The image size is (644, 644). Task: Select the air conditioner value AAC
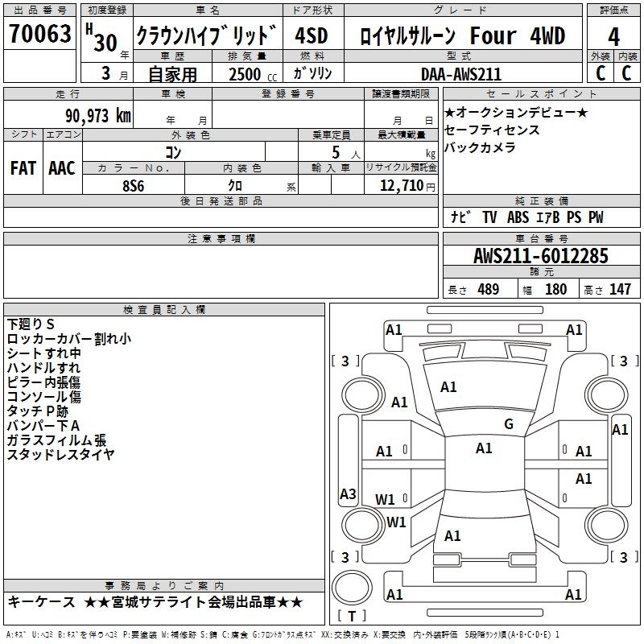[x=62, y=168]
